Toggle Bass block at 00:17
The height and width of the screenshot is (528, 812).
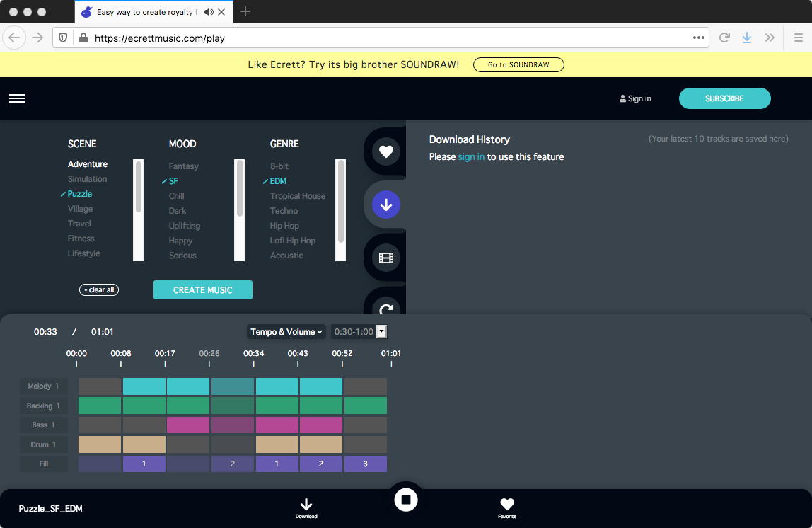tap(188, 425)
